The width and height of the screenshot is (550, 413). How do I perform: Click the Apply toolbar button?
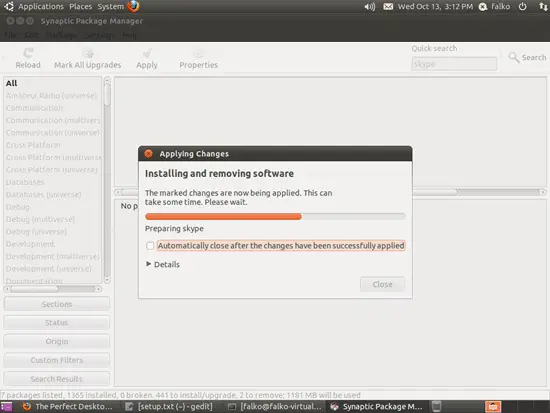[147, 59]
